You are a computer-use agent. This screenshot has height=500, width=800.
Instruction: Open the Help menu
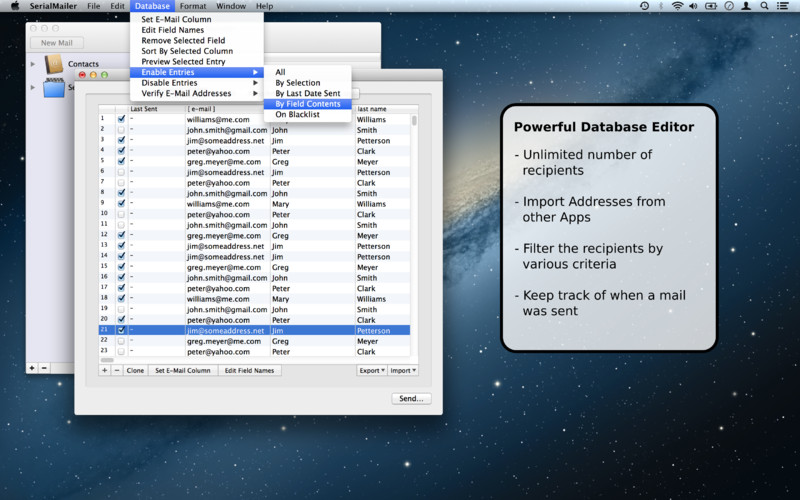(x=264, y=6)
